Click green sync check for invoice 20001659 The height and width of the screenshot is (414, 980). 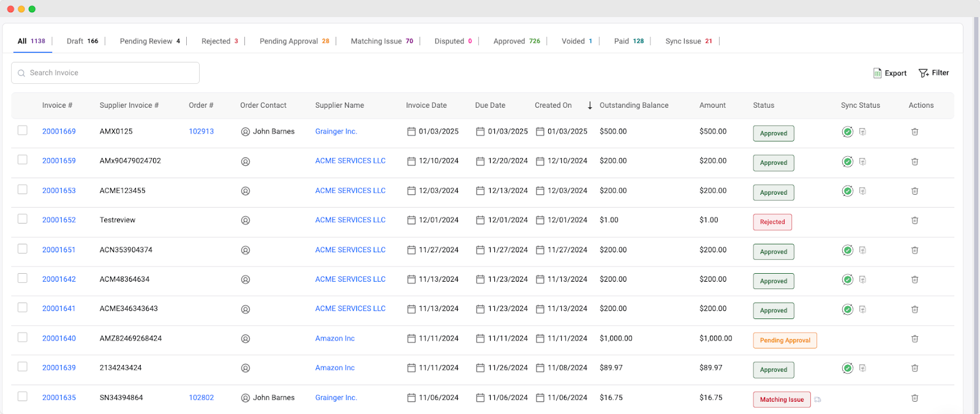[847, 162]
